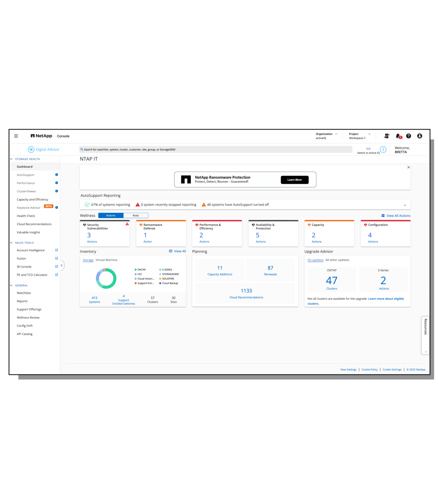Image resolution: width=439 pixels, height=504 pixels.
Task: Click the Switch to Active IQ icon
Action: coord(368,149)
